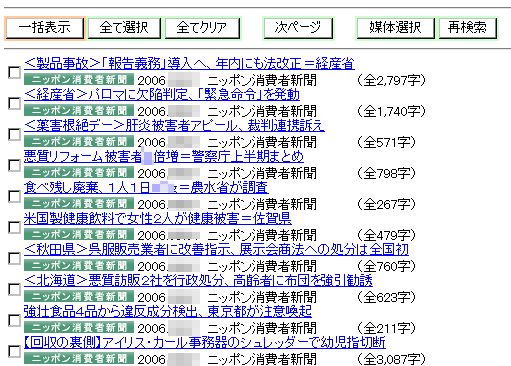511x366 pixels.
Task: Select all with 全て選択 button
Action: pos(124,28)
